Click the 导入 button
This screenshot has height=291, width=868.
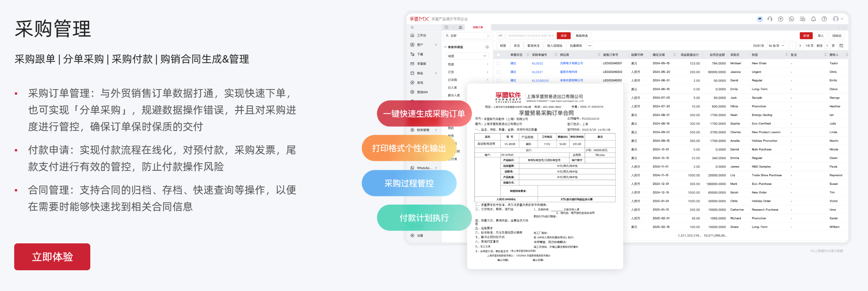(821, 36)
